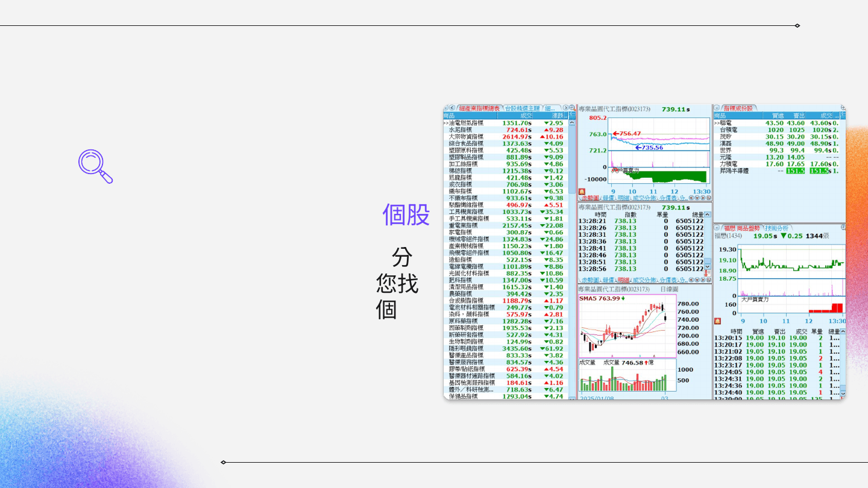Open the 成交分佈 tab under the trend chart
The width and height of the screenshot is (868, 488).
(643, 198)
